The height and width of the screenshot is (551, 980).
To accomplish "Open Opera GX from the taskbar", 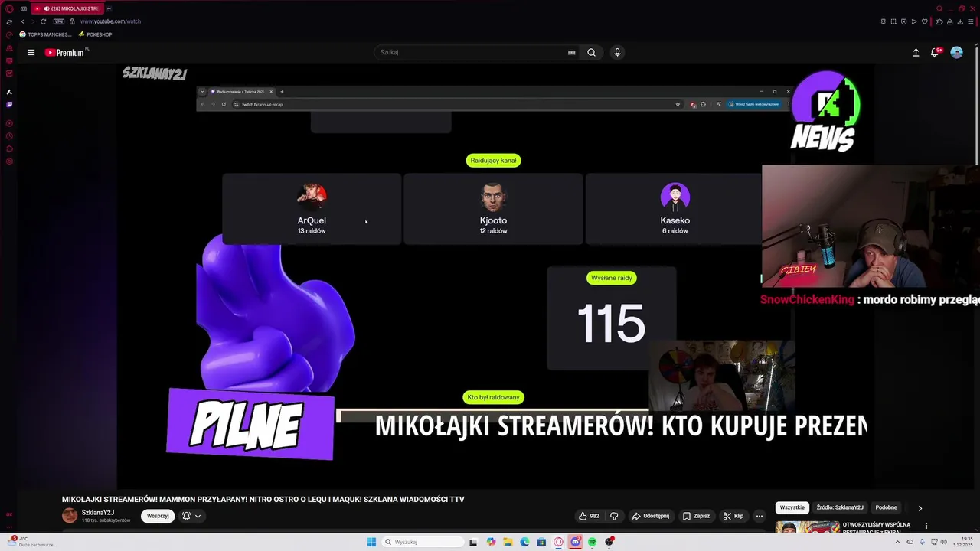I will point(558,542).
